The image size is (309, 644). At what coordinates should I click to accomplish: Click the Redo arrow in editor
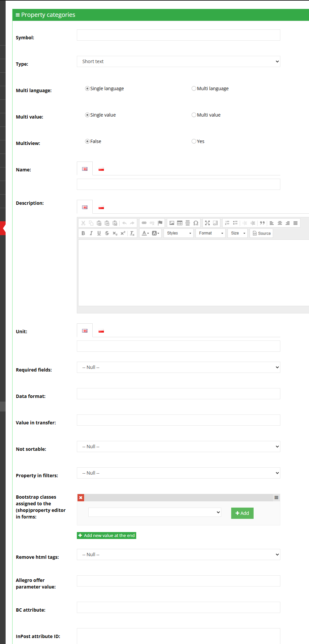point(132,223)
